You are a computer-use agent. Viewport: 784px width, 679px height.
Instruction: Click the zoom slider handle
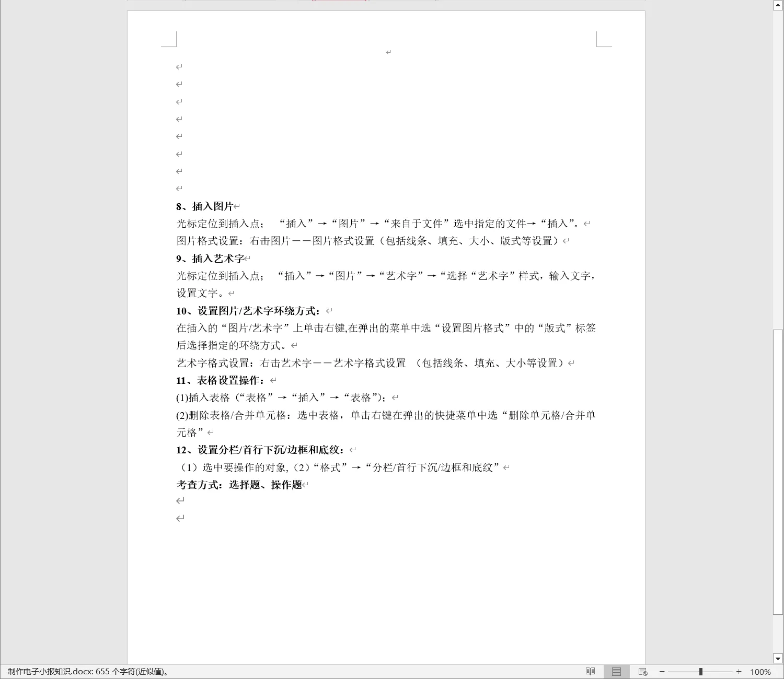click(700, 672)
